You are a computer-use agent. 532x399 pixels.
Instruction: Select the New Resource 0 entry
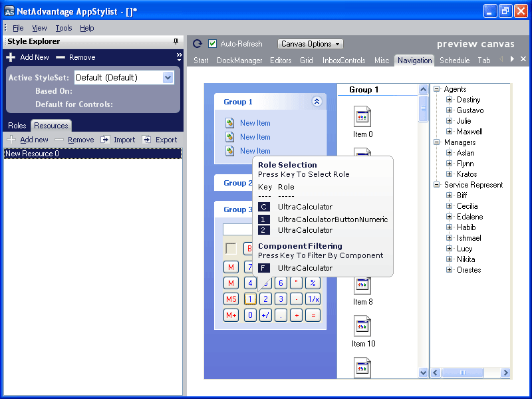(92, 153)
